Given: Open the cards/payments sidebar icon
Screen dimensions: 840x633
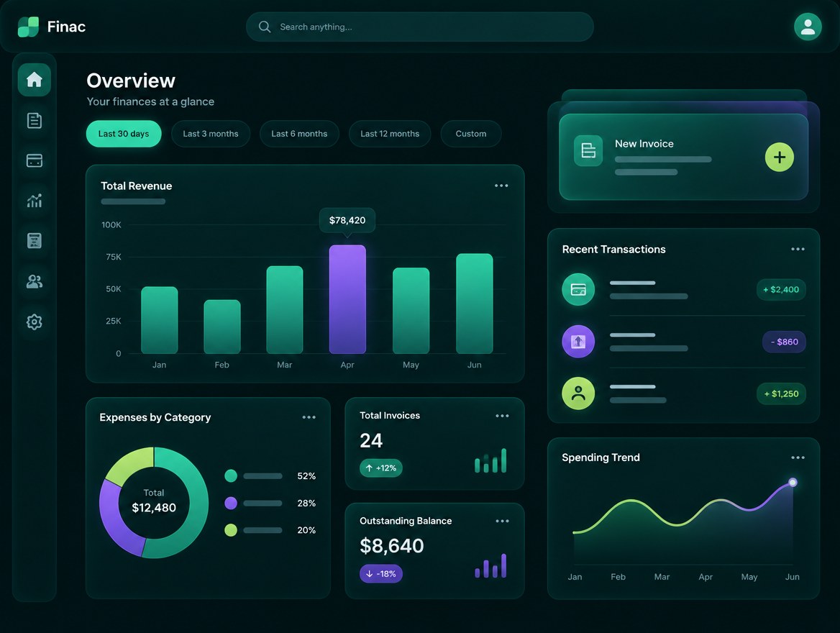Looking at the screenshot, I should click(x=35, y=160).
